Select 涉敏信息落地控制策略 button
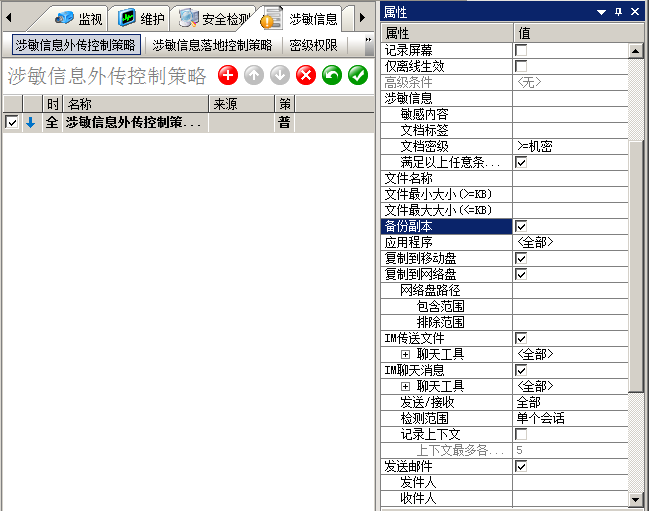649x511 pixels. (212, 45)
